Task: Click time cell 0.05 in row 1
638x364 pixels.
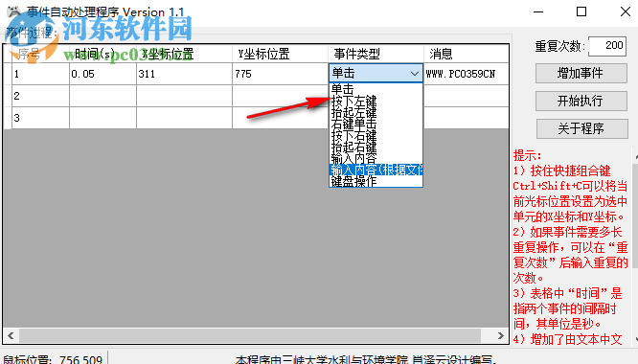Action: [103, 74]
